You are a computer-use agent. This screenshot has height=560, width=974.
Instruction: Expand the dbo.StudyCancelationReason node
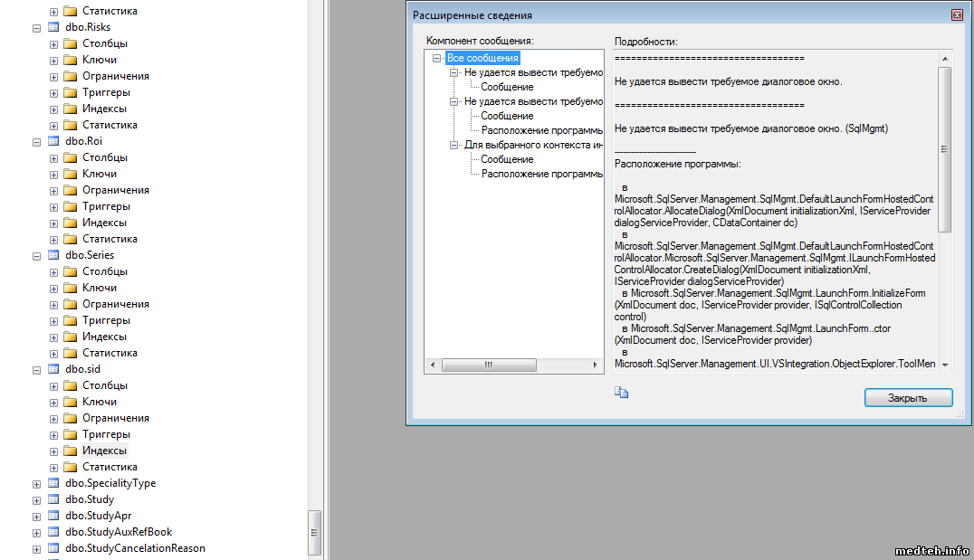(x=37, y=549)
